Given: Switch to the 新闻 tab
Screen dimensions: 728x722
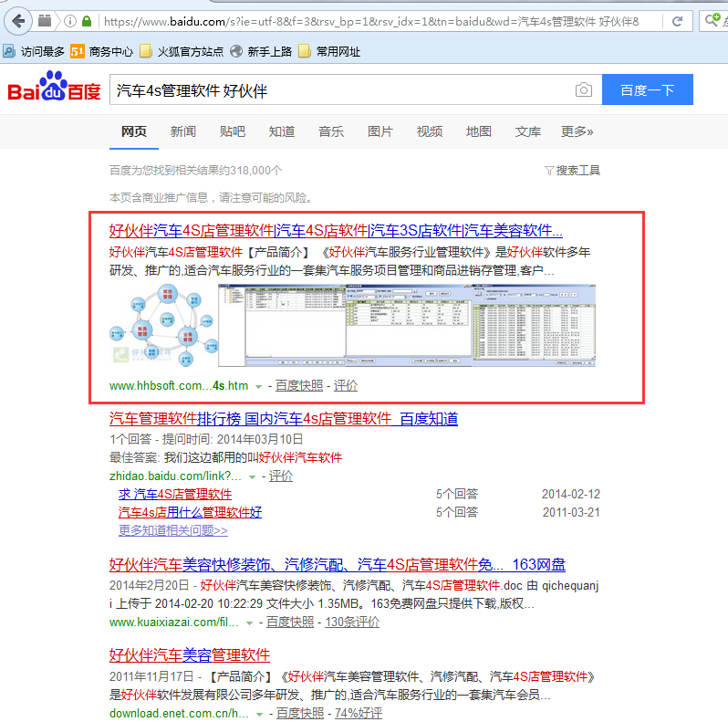Looking at the screenshot, I should point(183,132).
